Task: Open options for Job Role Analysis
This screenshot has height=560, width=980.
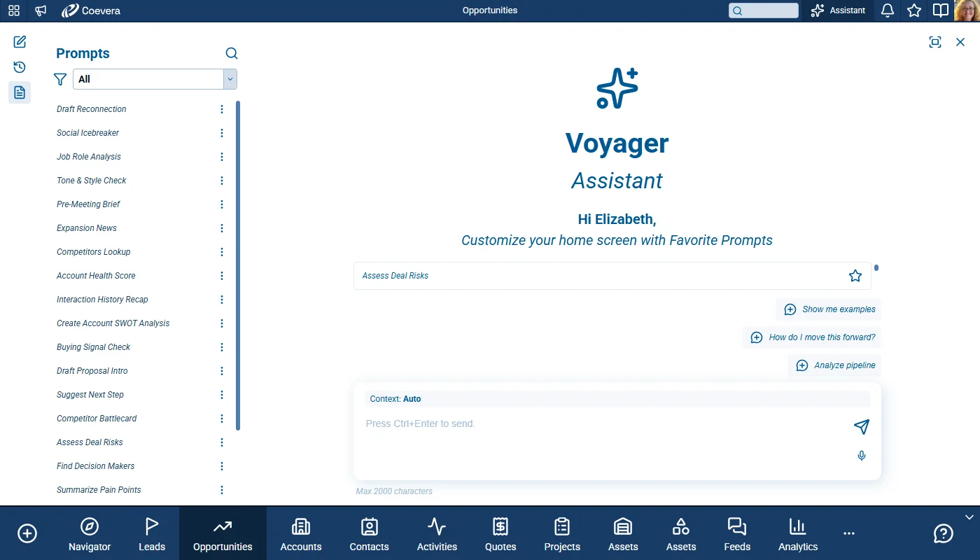Action: (x=222, y=157)
